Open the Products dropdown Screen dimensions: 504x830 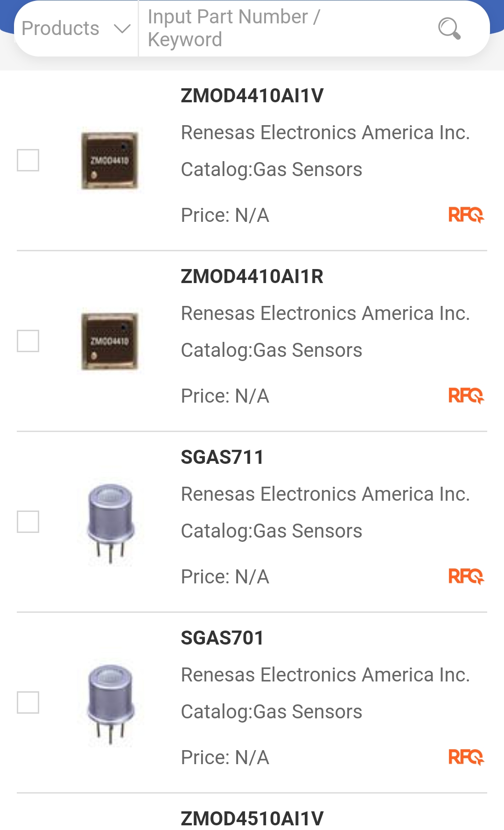pos(76,28)
